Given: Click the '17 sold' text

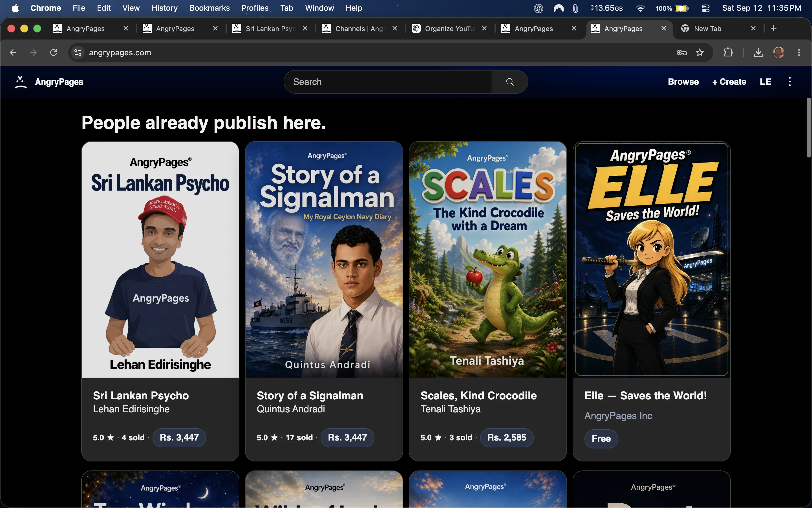Looking at the screenshot, I should pyautogui.click(x=299, y=437).
